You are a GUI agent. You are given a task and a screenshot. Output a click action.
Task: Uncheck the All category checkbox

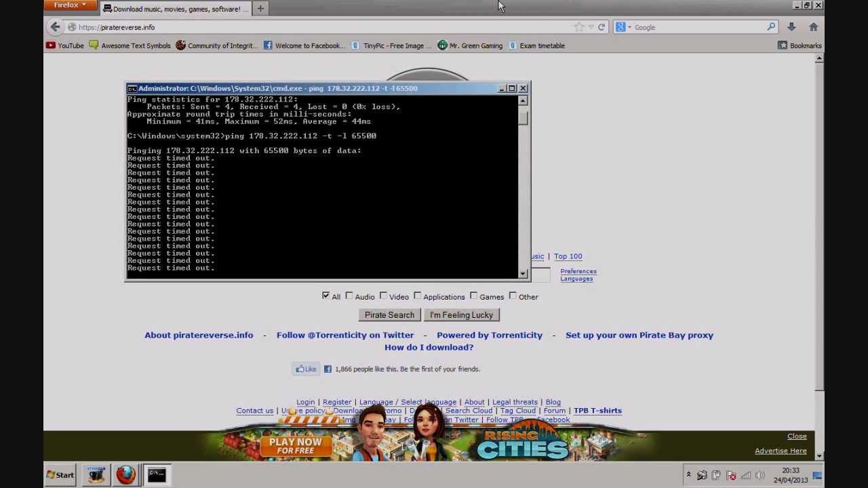tap(325, 296)
